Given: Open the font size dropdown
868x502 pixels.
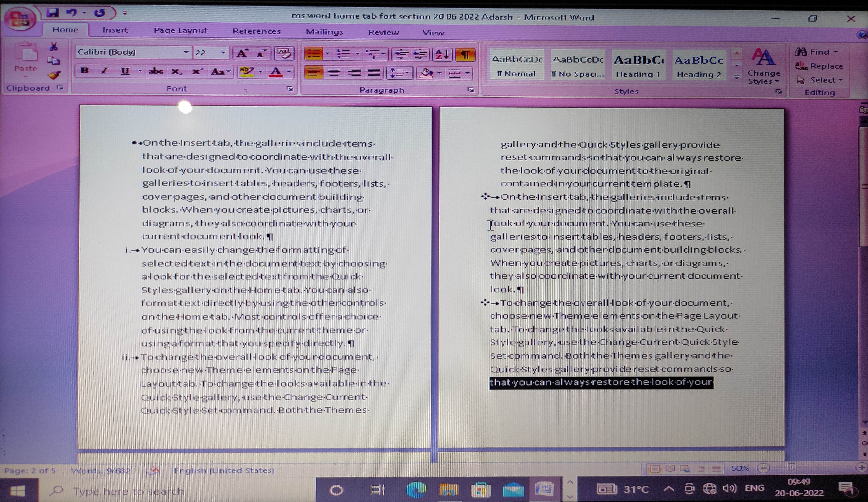Looking at the screenshot, I should (223, 52).
